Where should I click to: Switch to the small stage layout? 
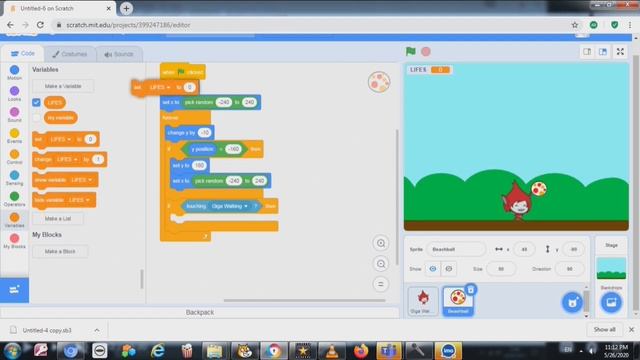[x=587, y=51]
